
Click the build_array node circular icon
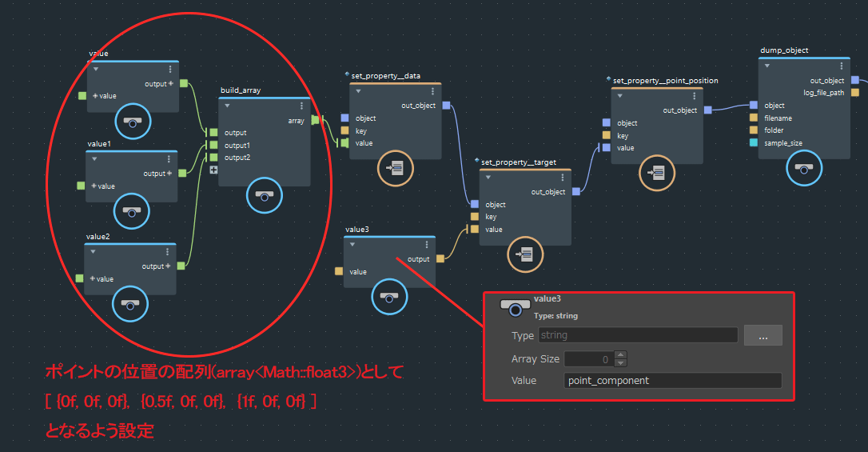click(x=264, y=196)
